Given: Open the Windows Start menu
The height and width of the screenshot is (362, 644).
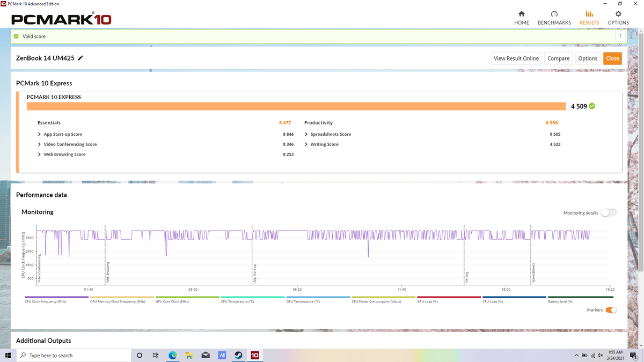Looking at the screenshot, I should pos(8,355).
